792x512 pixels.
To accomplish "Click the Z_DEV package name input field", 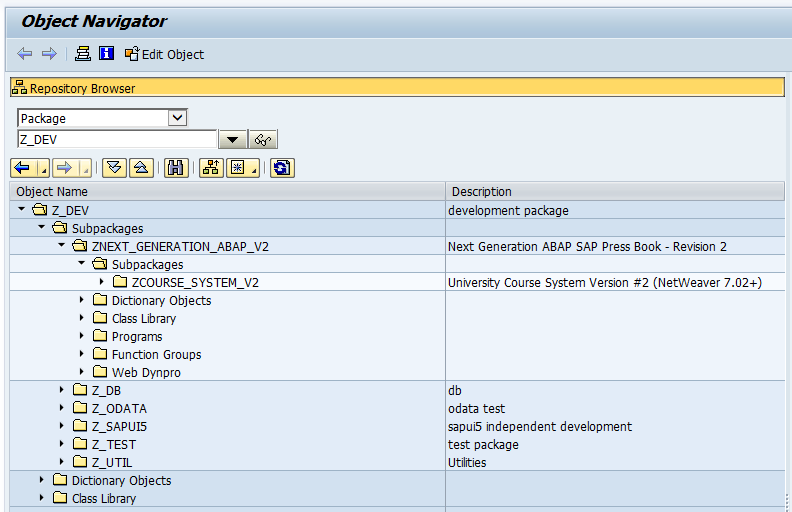I will coord(117,139).
